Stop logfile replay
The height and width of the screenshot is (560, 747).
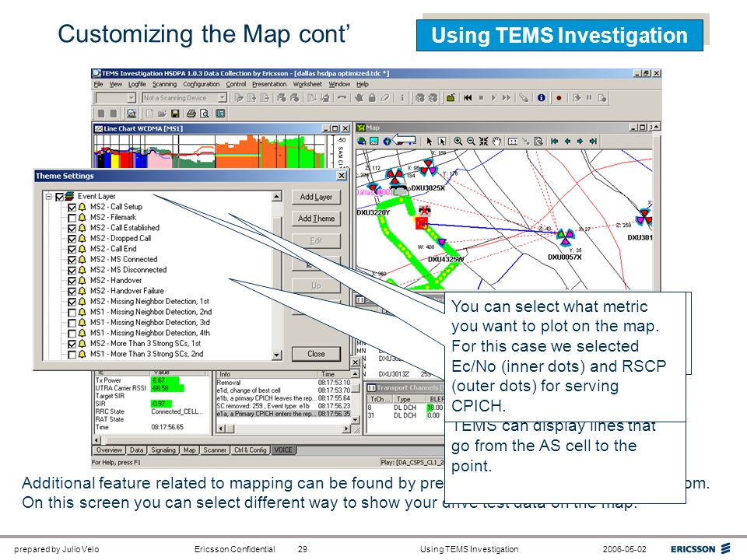481,98
